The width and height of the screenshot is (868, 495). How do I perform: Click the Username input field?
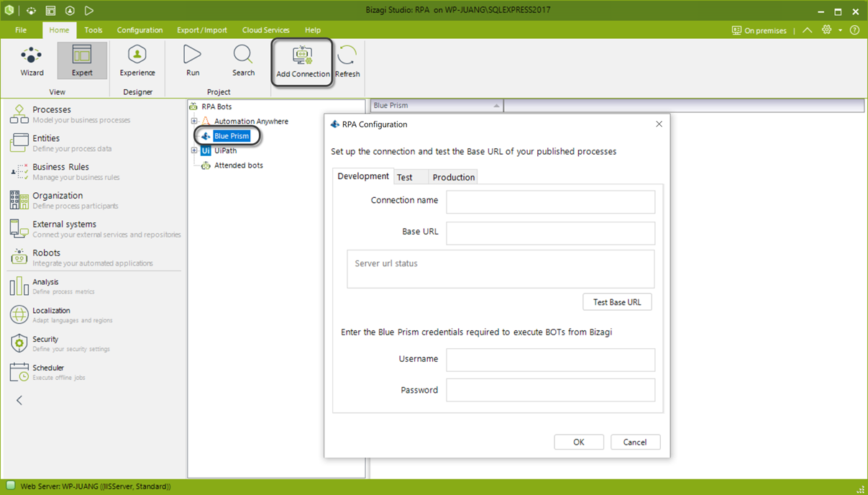click(551, 360)
